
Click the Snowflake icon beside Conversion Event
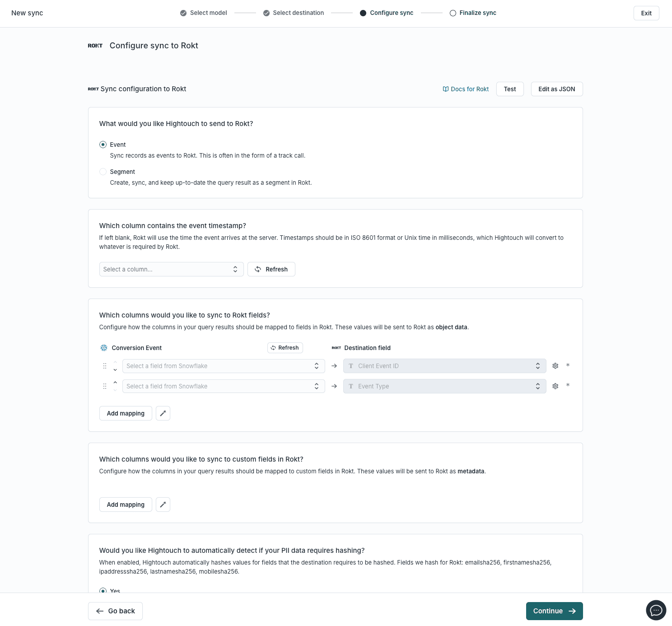pyautogui.click(x=103, y=348)
